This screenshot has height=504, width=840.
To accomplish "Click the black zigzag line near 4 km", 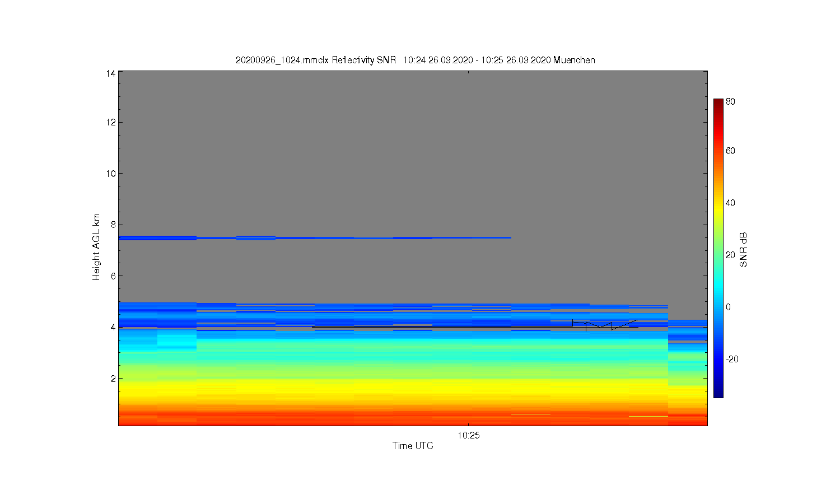I will coord(605,325).
